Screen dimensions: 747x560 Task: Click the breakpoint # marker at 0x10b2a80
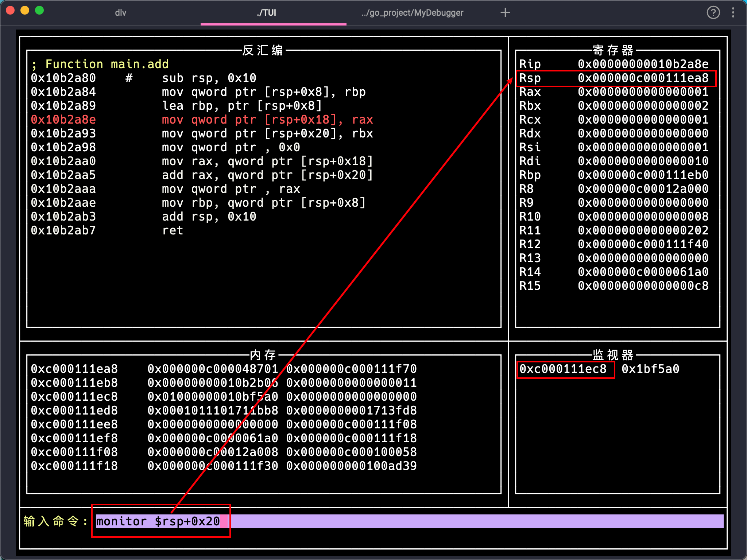tap(129, 78)
